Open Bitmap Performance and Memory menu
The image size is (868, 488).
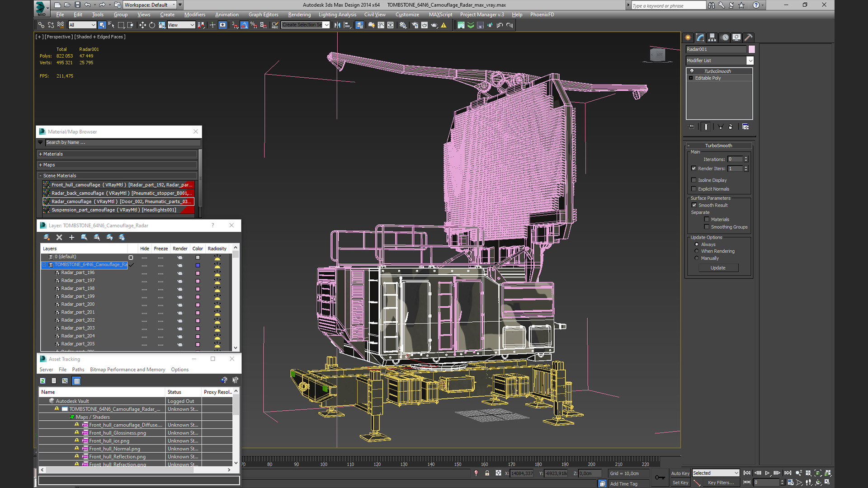127,370
